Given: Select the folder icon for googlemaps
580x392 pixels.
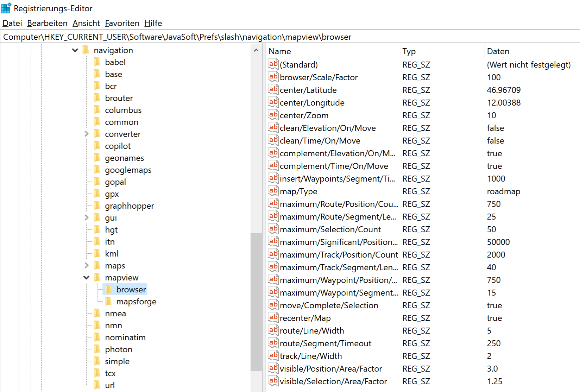Looking at the screenshot, I should point(97,170).
